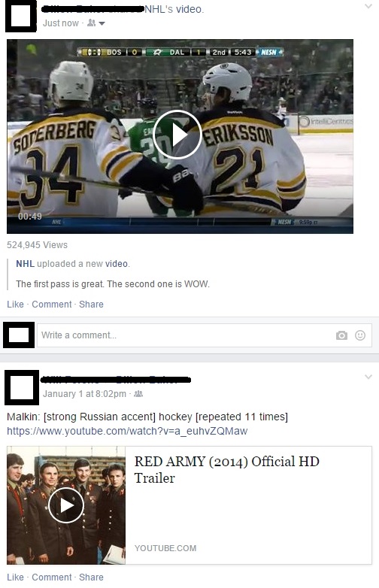Share the NHL video post
Viewport: 379px width, 588px height.
tap(91, 304)
